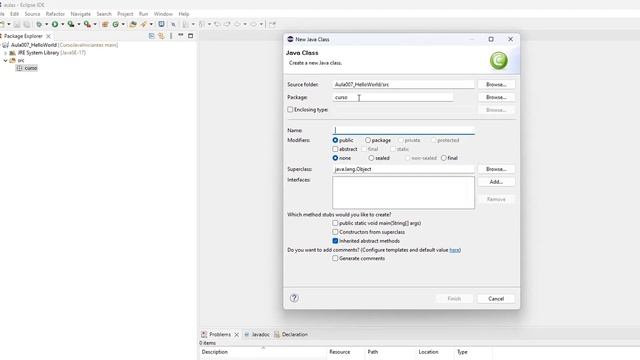Click the Run External Tools icon
640x360 pixels.
point(87,24)
